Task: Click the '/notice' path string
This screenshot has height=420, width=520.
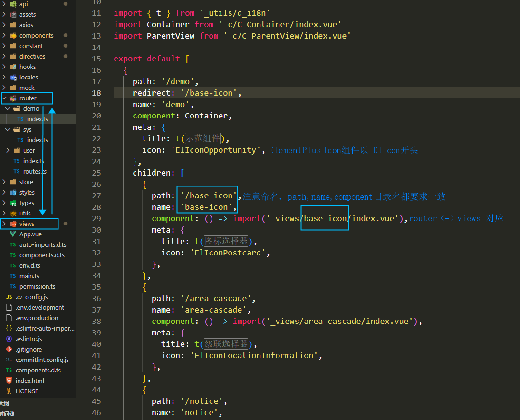Action: (x=202, y=401)
